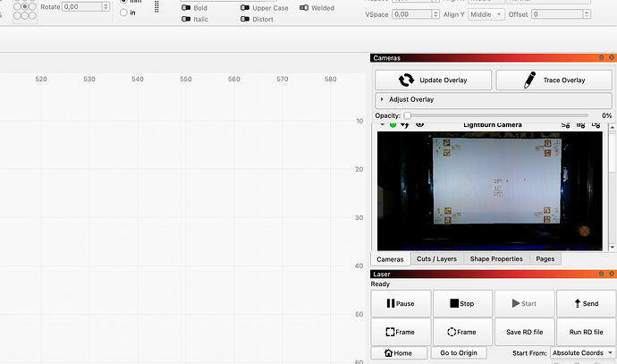Click the middle settings icon right of Lightburn Camera

581,124
